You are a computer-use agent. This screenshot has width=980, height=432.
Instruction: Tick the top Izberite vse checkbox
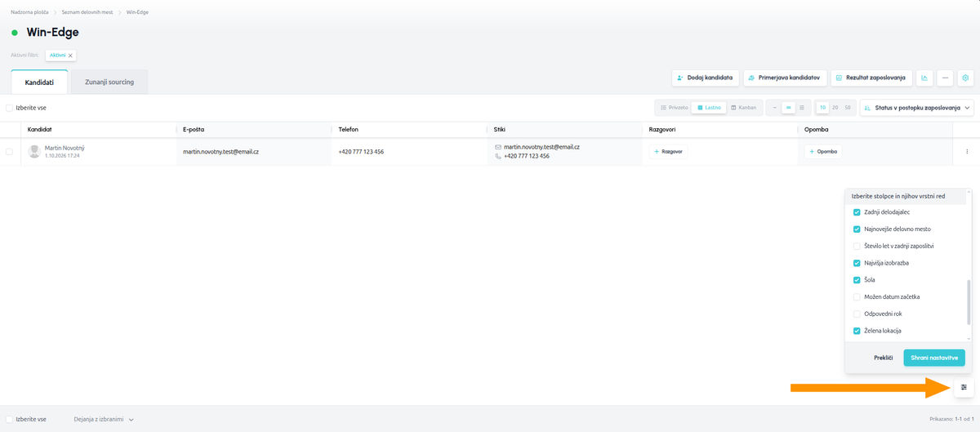[9, 107]
